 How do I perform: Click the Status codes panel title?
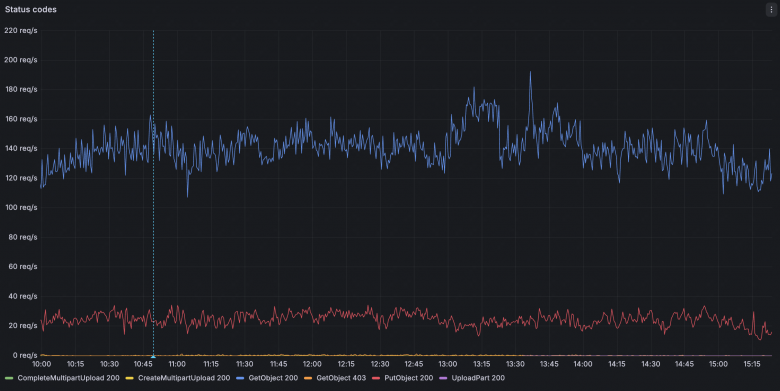[x=31, y=9]
